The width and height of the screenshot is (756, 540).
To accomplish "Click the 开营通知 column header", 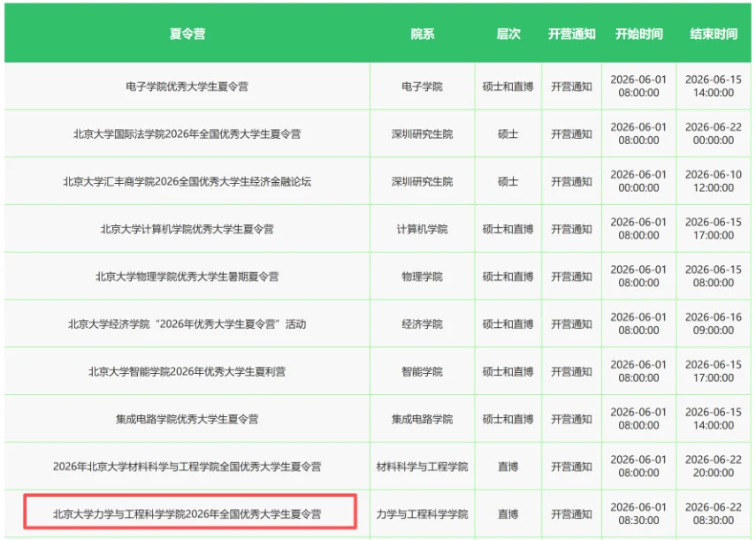I will (x=572, y=34).
